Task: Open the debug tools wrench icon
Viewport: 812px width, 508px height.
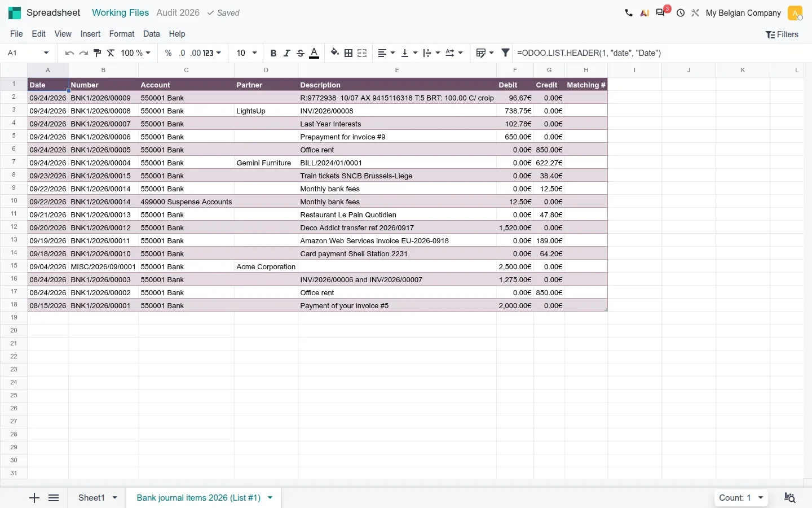Action: click(695, 13)
